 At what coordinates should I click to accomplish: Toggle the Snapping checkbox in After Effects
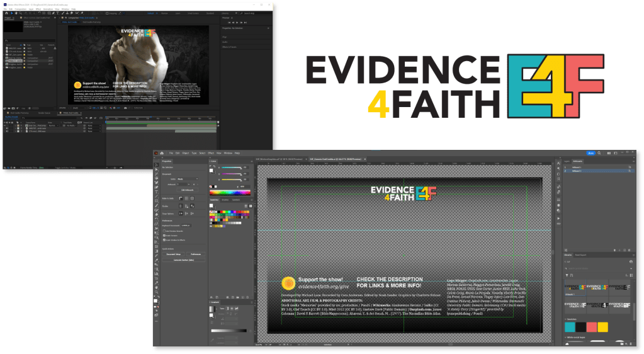(107, 13)
